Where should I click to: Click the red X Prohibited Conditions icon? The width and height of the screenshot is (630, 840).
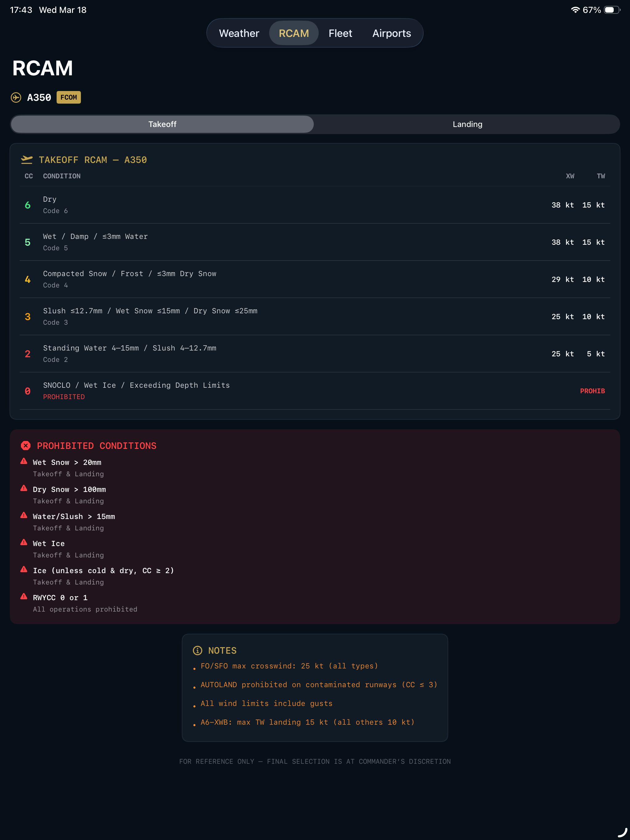tap(26, 446)
